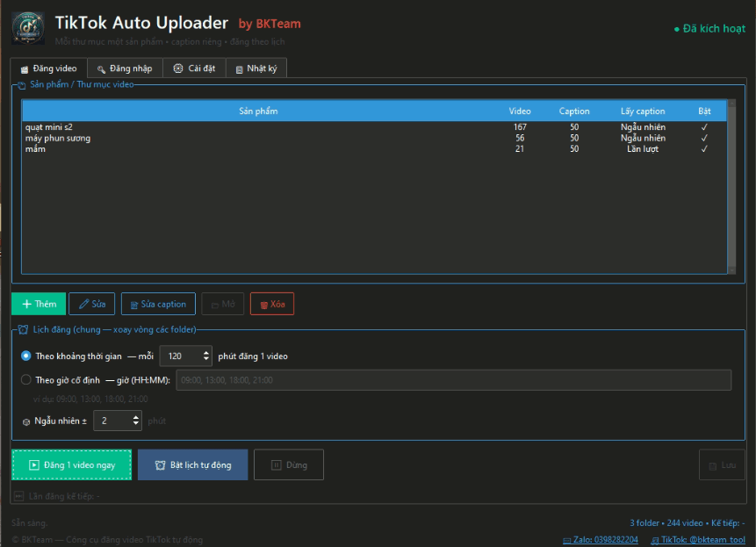Click Ngẫu nhiên mode for quạt mini s2
Viewport: 756px width, 547px height.
pyautogui.click(x=643, y=127)
